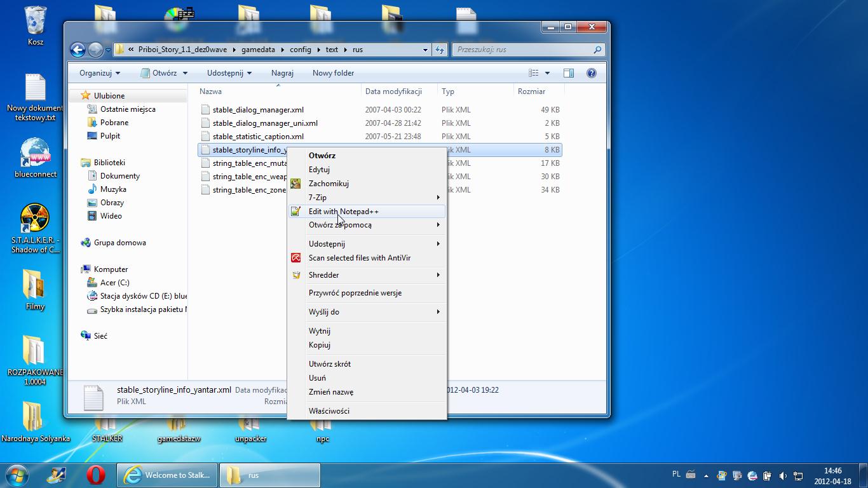Screen dimensions: 868x488
Task: Click AntiVir umbrella icon in context menu
Action: [295, 258]
